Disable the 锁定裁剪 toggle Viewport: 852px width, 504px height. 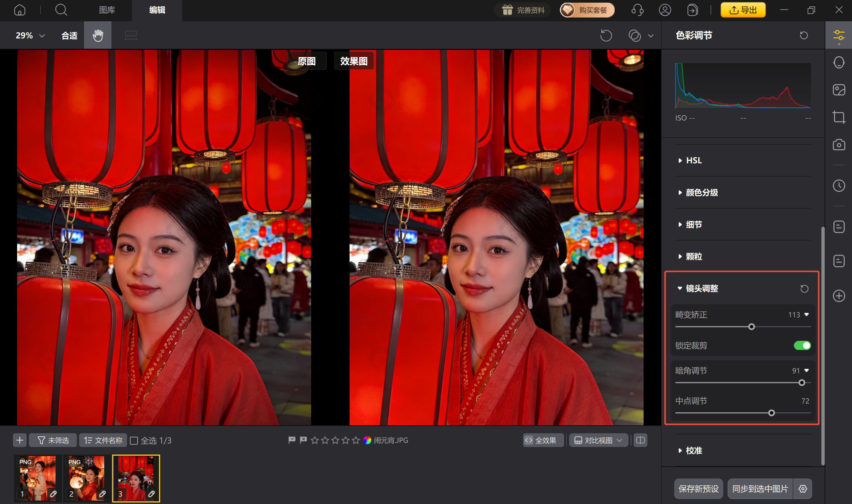coord(802,345)
